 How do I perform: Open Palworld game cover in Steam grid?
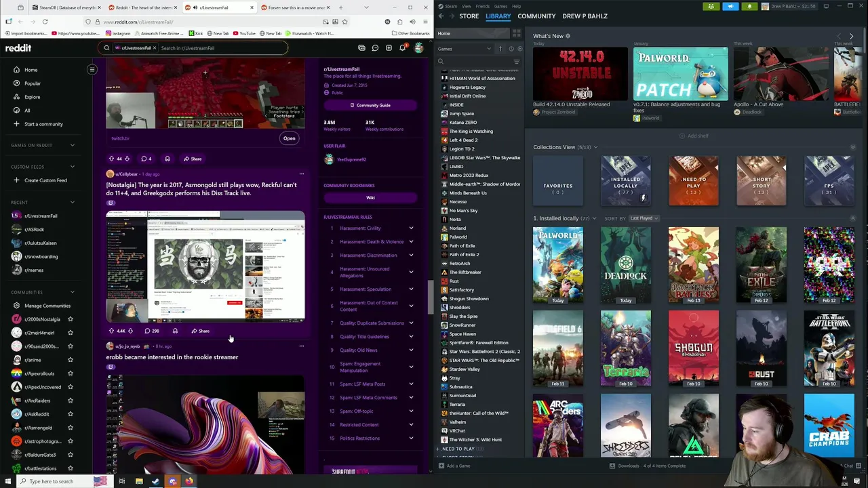pyautogui.click(x=558, y=265)
